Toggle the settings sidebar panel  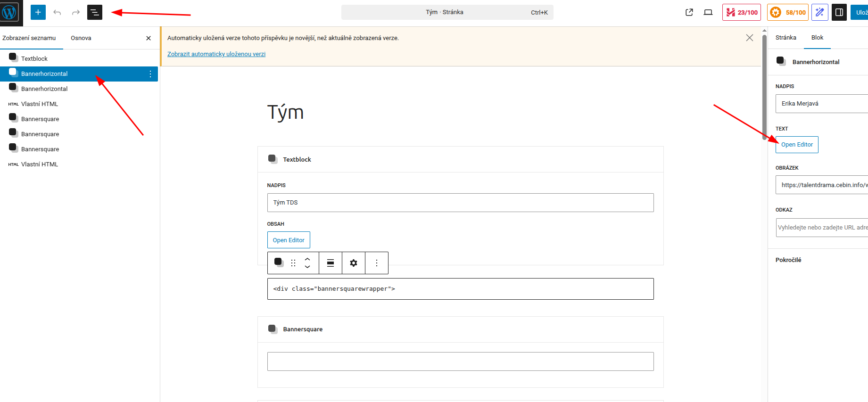(839, 12)
